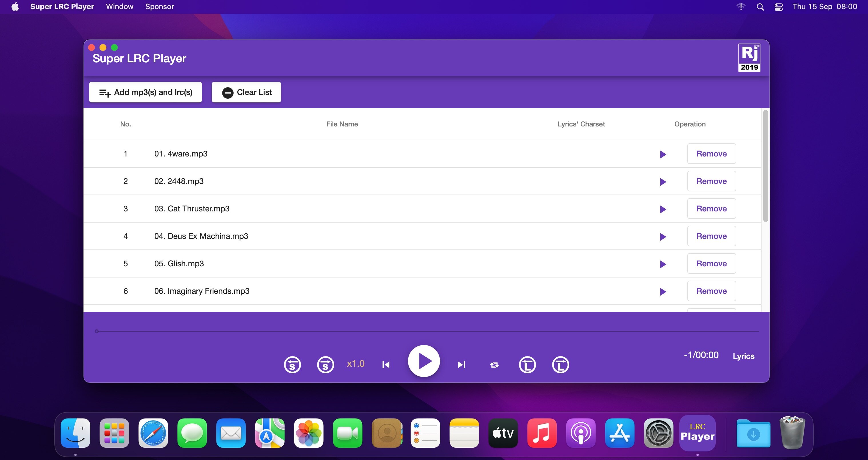
Task: Select the file name 05. Glish.mp3
Action: 179,264
